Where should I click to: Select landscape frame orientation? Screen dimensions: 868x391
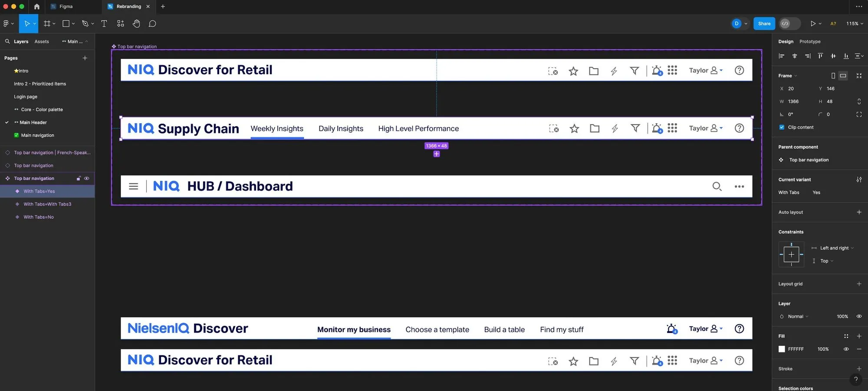click(843, 76)
